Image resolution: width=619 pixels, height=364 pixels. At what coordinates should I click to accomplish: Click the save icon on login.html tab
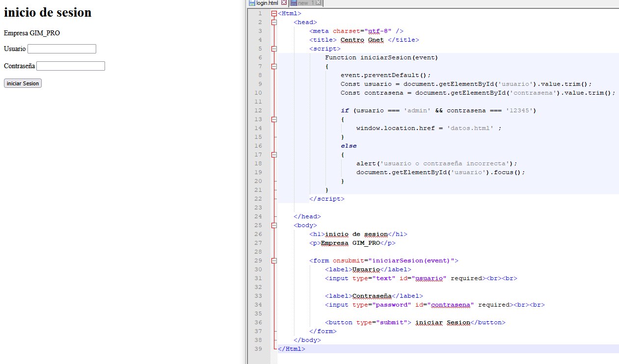coord(252,3)
